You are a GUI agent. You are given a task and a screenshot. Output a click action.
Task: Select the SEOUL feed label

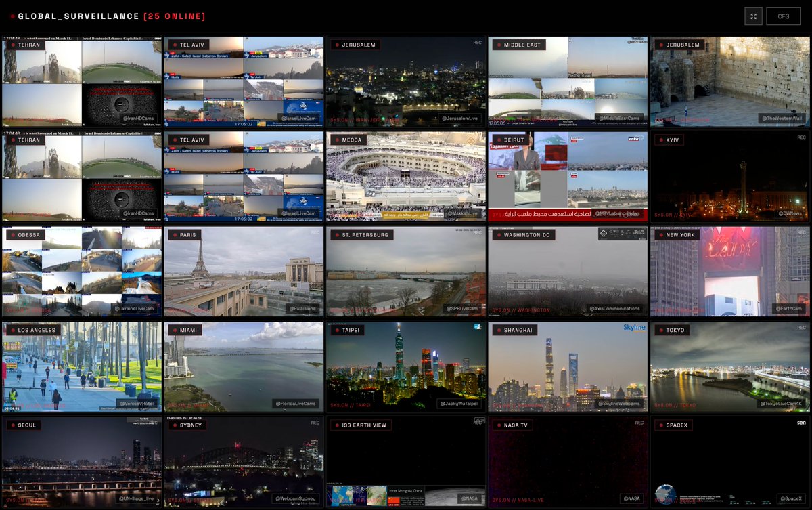pyautogui.click(x=24, y=425)
